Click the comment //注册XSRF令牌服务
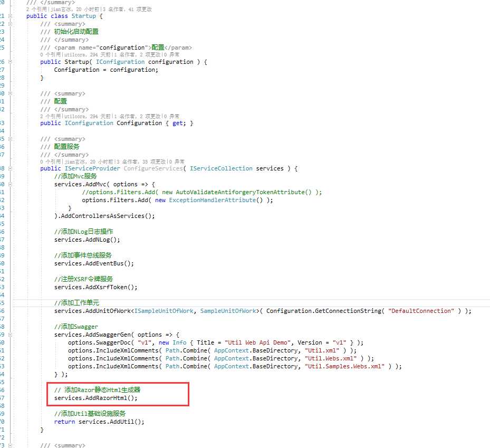Screen dimensions: 490x448 (x=83, y=279)
